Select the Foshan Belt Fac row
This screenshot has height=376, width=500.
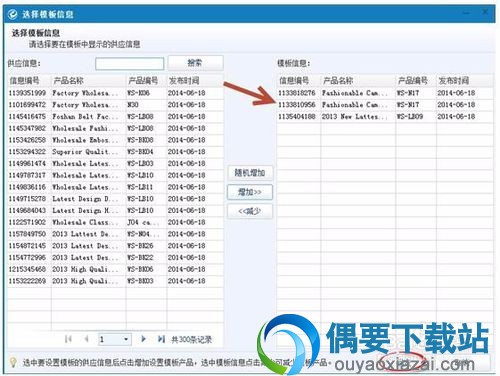(115, 117)
